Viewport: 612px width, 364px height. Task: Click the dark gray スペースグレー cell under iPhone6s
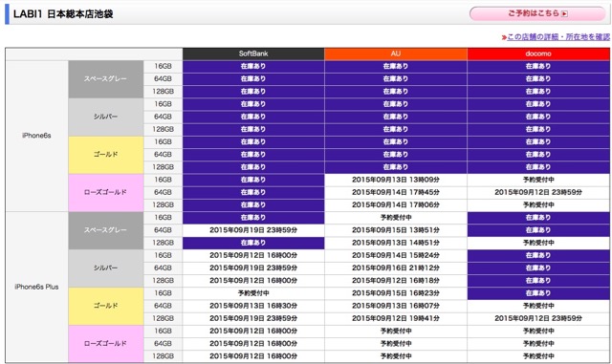(106, 78)
